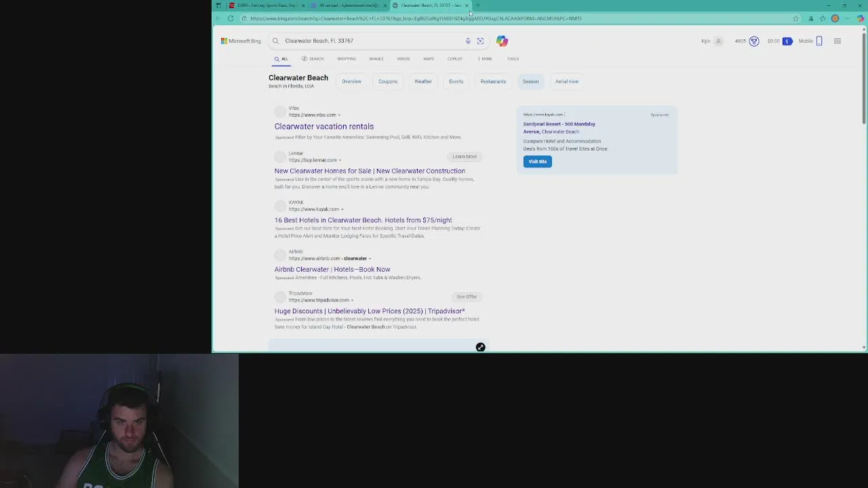Expand the buy.lennar.com URL dropdown arrow
The height and width of the screenshot is (488, 868).
340,160
